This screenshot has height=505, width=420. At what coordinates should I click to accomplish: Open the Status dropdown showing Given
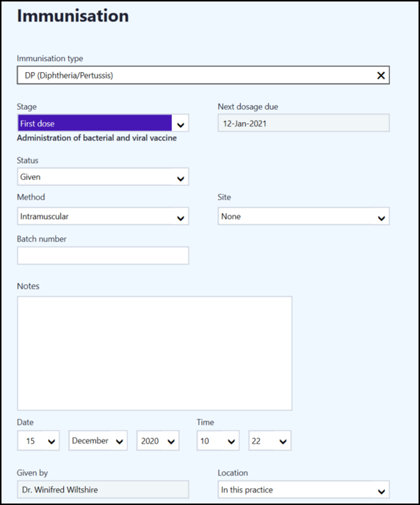click(103, 176)
